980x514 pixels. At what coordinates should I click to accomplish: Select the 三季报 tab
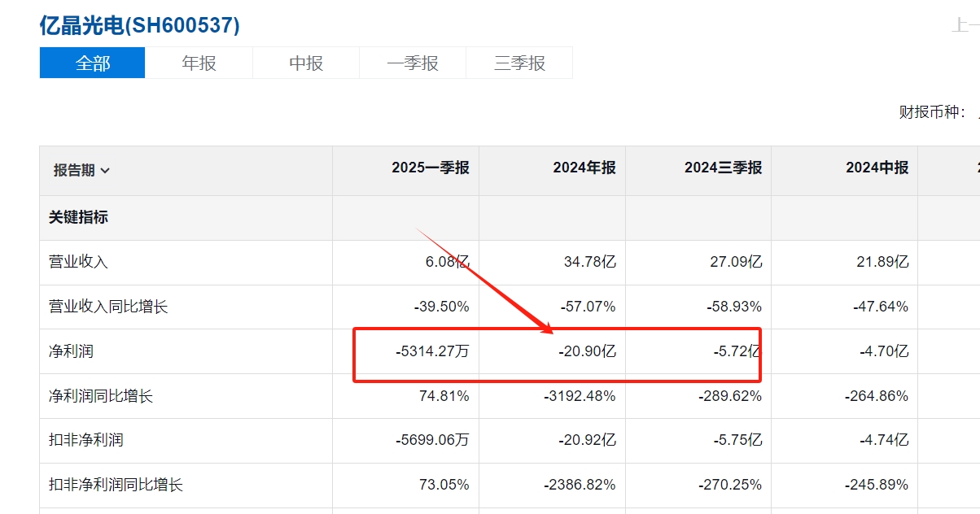[519, 63]
